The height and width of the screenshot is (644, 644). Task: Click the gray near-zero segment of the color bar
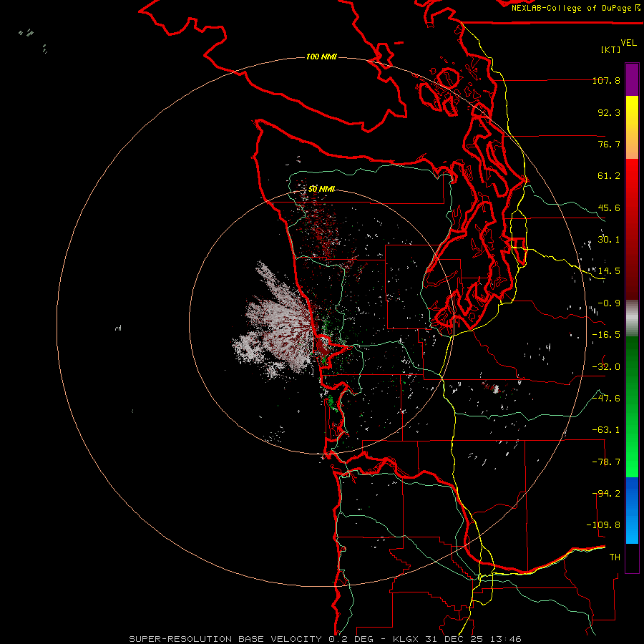click(x=632, y=318)
